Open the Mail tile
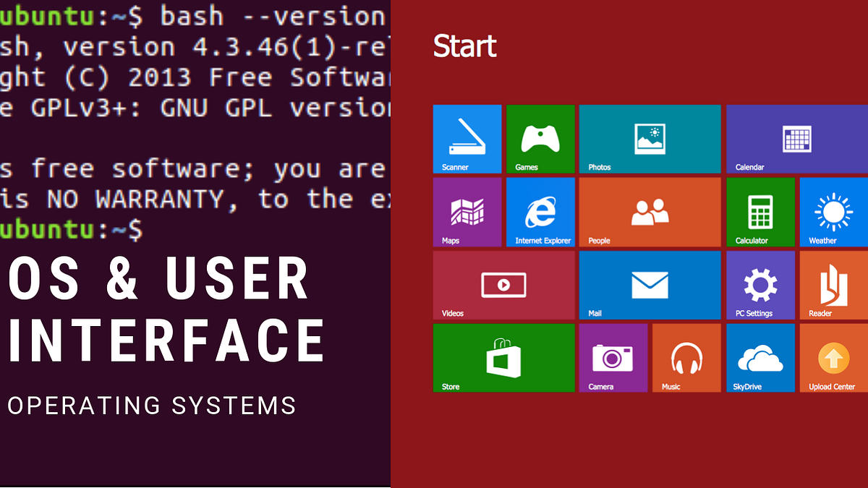 point(650,285)
